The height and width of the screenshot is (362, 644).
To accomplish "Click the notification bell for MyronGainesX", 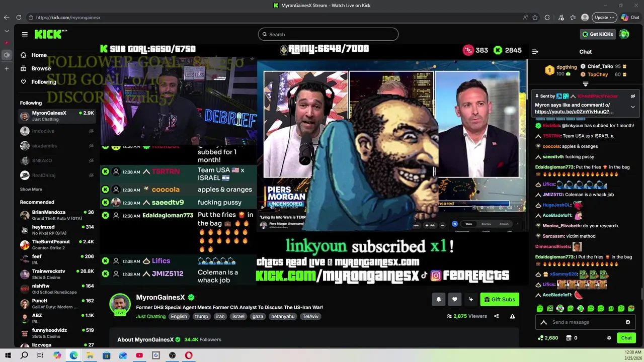I will [x=438, y=299].
